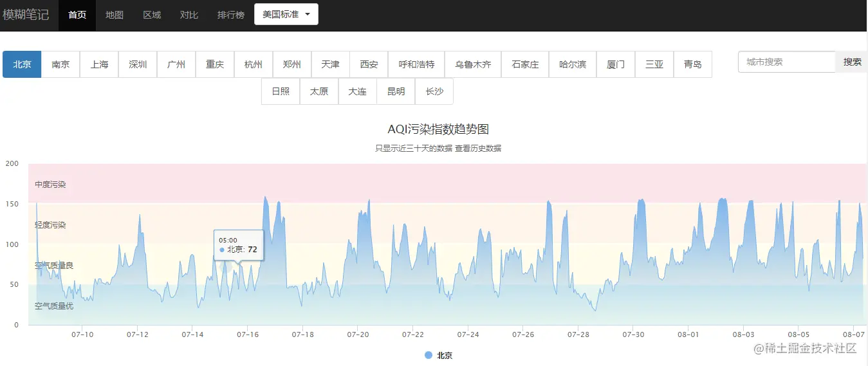The height and width of the screenshot is (366, 868).
Task: Click the 模糊笔记 site brand link
Action: tap(26, 15)
